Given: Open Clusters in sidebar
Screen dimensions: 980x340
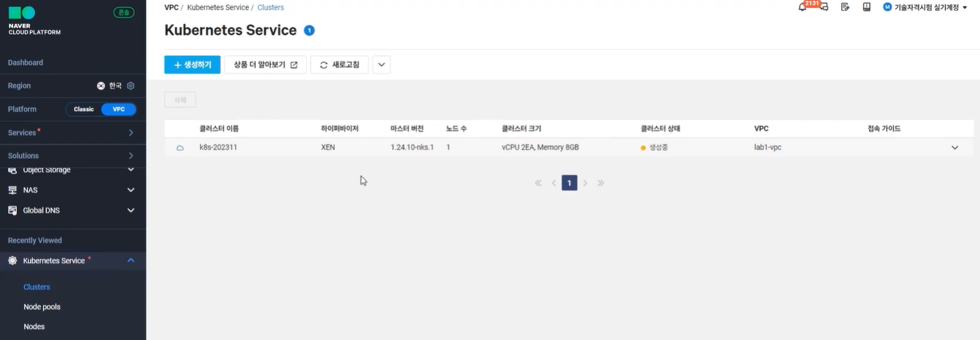Looking at the screenshot, I should point(37,287).
